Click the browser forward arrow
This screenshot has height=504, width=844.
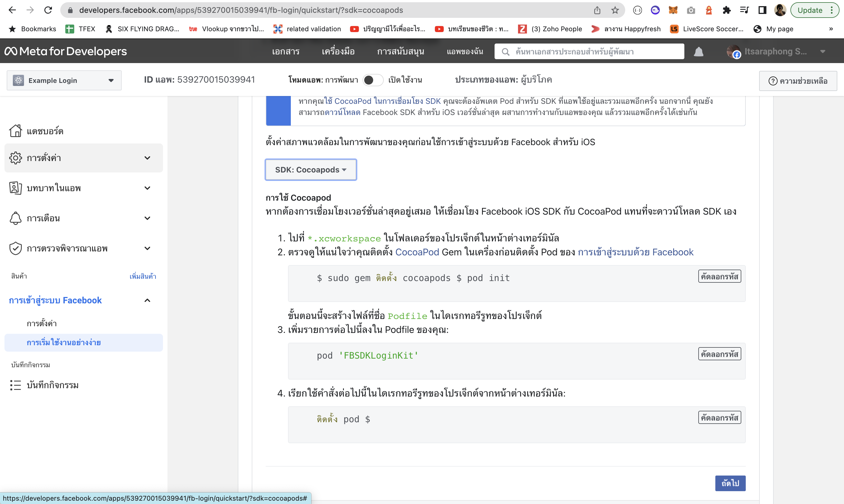[30, 10]
